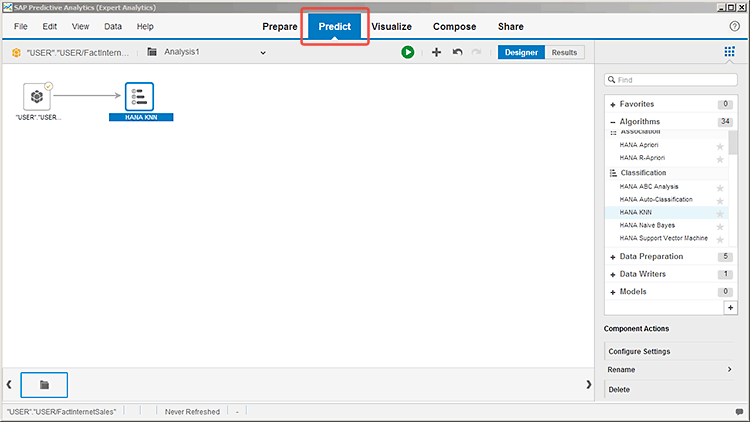
Task: Select HANA R-Apriori algorithm
Action: (x=642, y=157)
